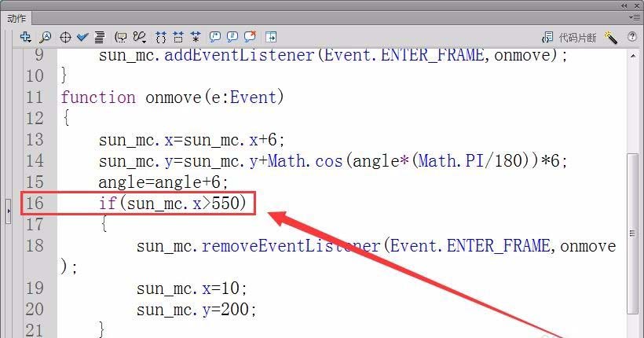Place cursor on 'function onmove(e:Event)' line
The width and height of the screenshot is (644, 338).
click(173, 97)
